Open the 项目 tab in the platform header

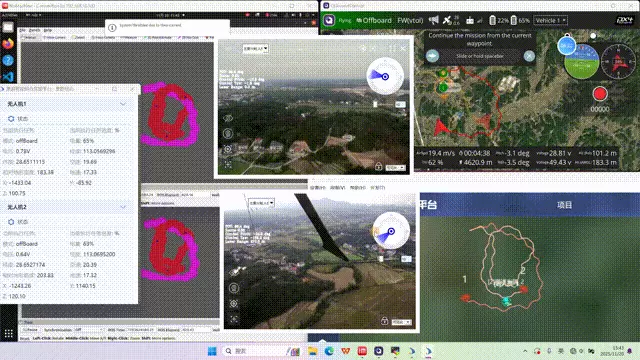[565, 205]
